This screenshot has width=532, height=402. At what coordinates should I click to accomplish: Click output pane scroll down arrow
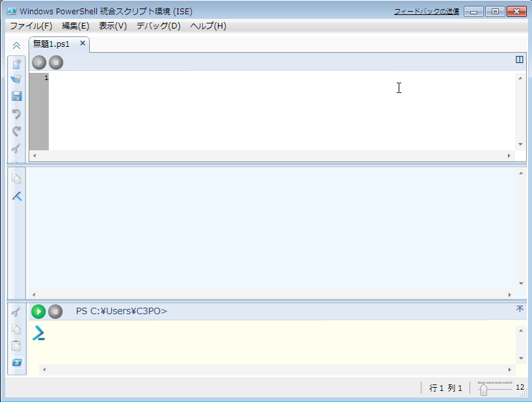pyautogui.click(x=521, y=283)
